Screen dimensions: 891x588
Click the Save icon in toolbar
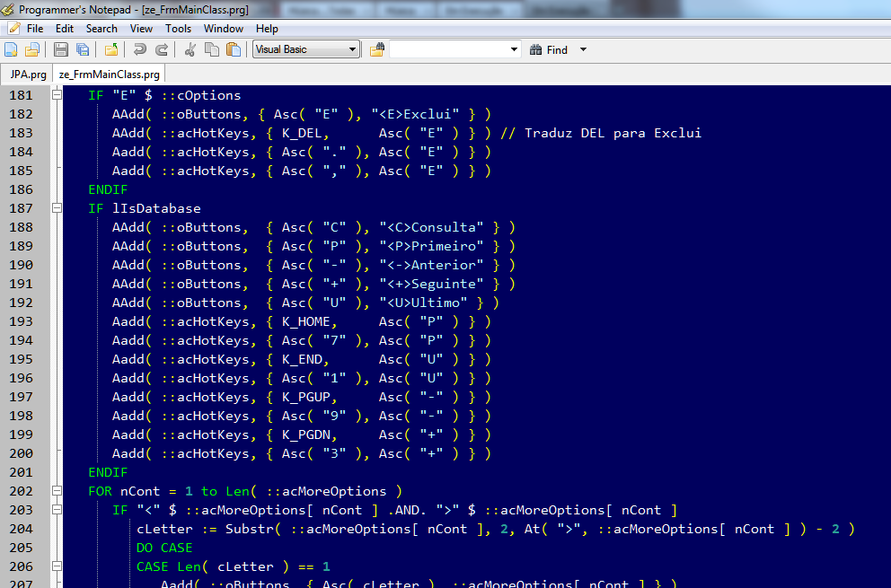pyautogui.click(x=61, y=50)
